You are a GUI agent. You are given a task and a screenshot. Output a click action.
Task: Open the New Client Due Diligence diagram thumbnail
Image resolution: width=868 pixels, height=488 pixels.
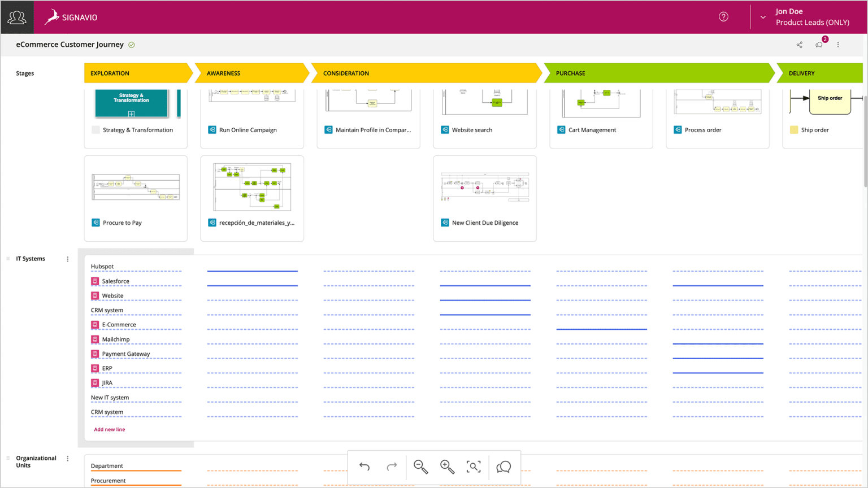484,186
